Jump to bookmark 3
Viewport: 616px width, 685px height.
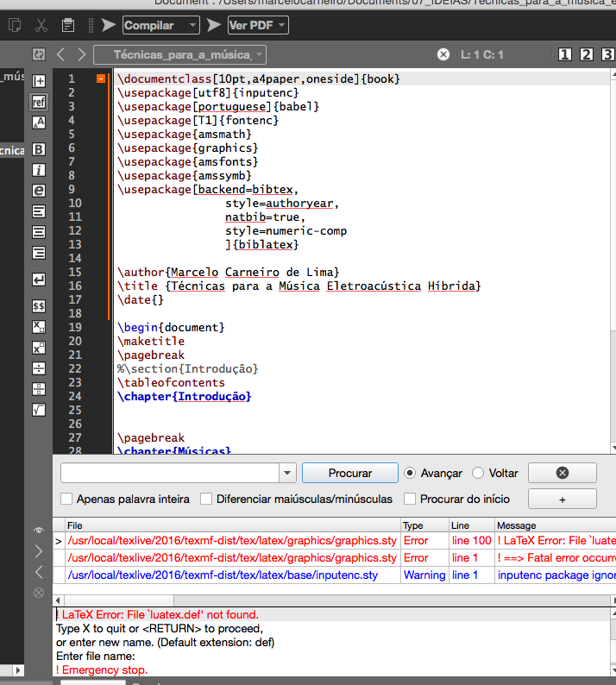[x=607, y=54]
